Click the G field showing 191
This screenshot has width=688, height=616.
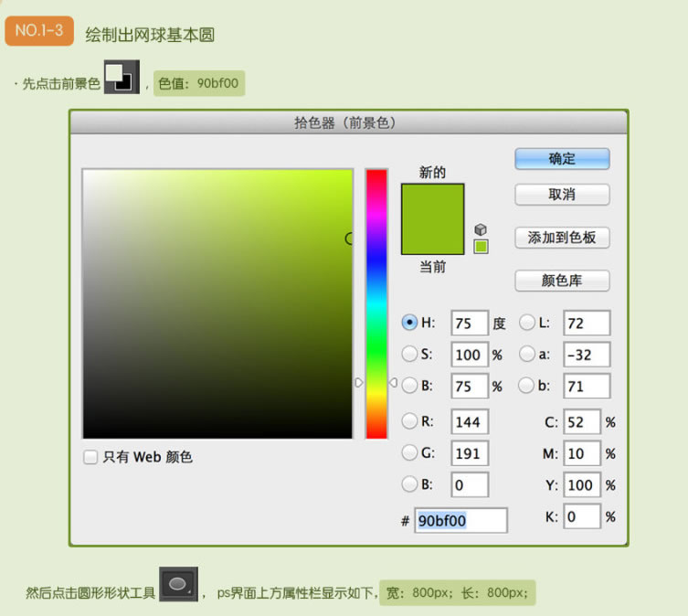470,453
